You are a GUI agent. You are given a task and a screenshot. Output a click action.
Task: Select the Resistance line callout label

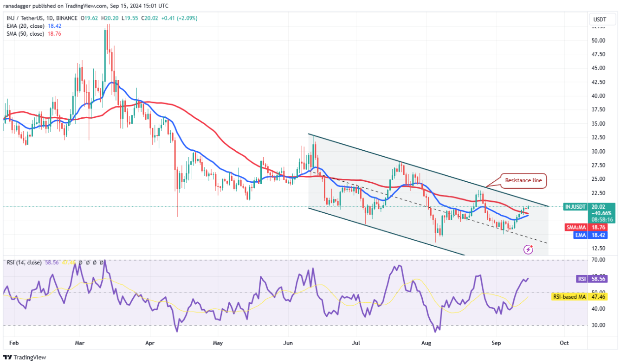coord(523,181)
